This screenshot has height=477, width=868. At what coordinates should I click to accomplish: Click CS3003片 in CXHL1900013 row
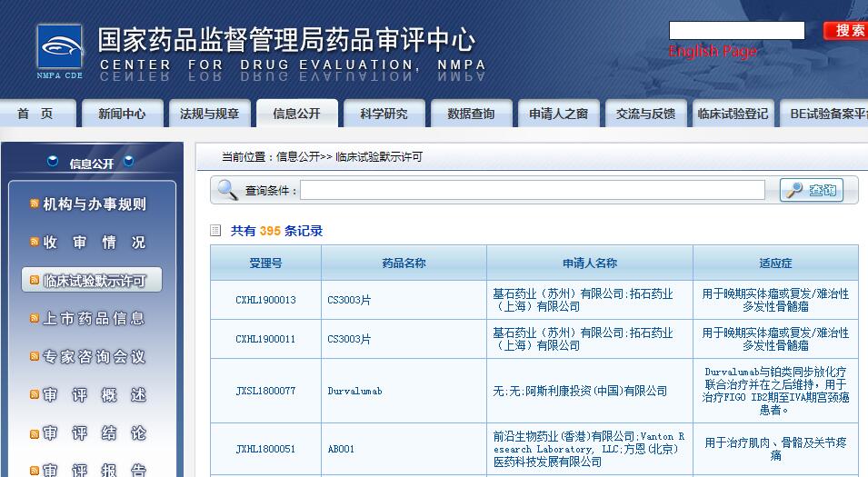point(349,300)
